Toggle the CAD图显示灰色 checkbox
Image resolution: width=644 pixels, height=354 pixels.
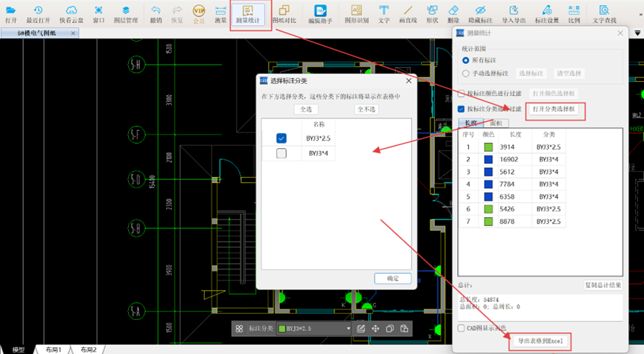(x=462, y=328)
